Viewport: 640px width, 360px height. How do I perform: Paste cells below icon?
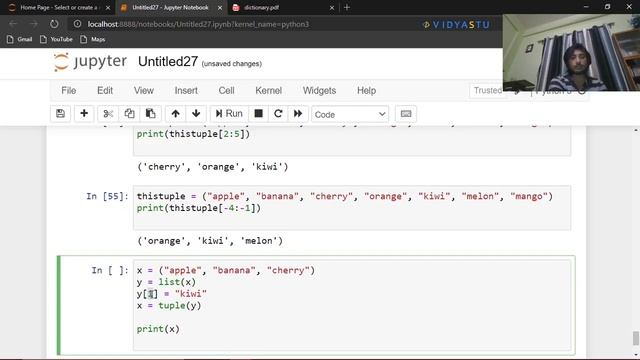(x=151, y=113)
